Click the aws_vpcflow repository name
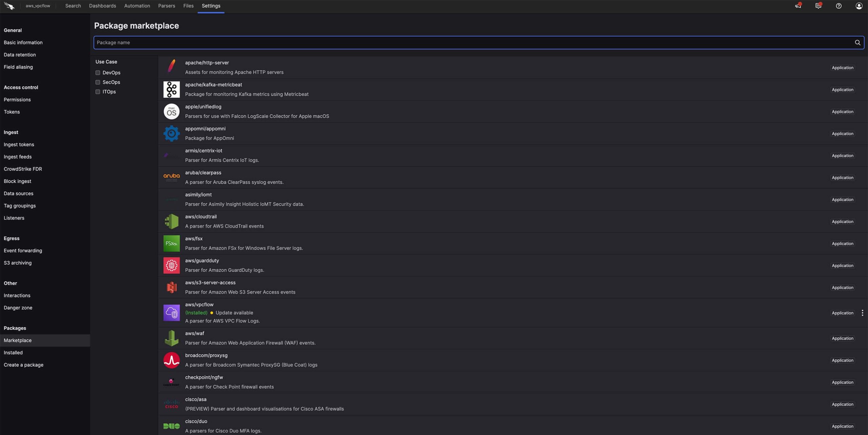The image size is (868, 435). click(x=38, y=6)
